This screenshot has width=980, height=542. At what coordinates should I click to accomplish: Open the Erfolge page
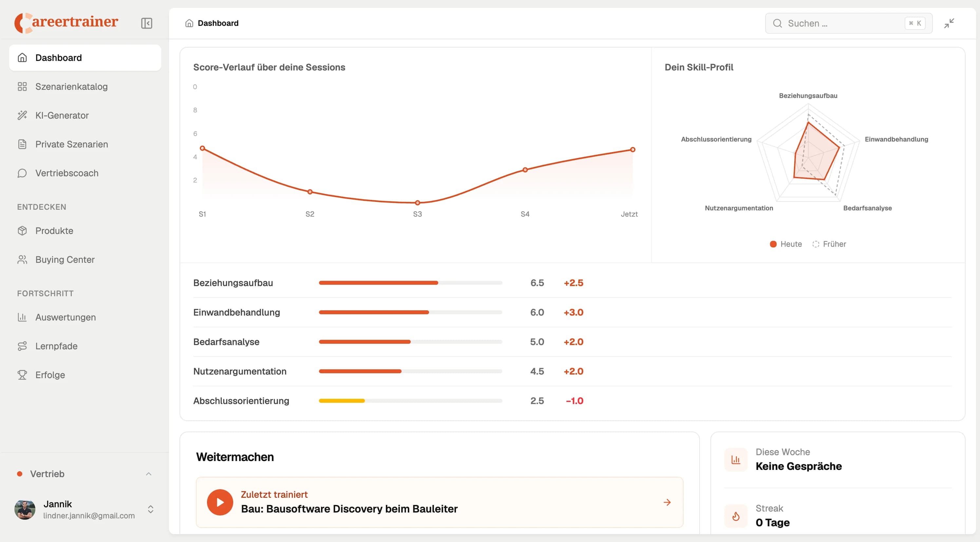pos(85,375)
